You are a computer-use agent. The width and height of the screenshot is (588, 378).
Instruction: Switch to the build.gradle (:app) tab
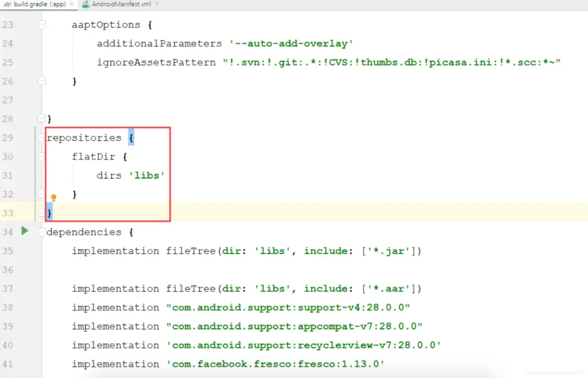(40, 4)
